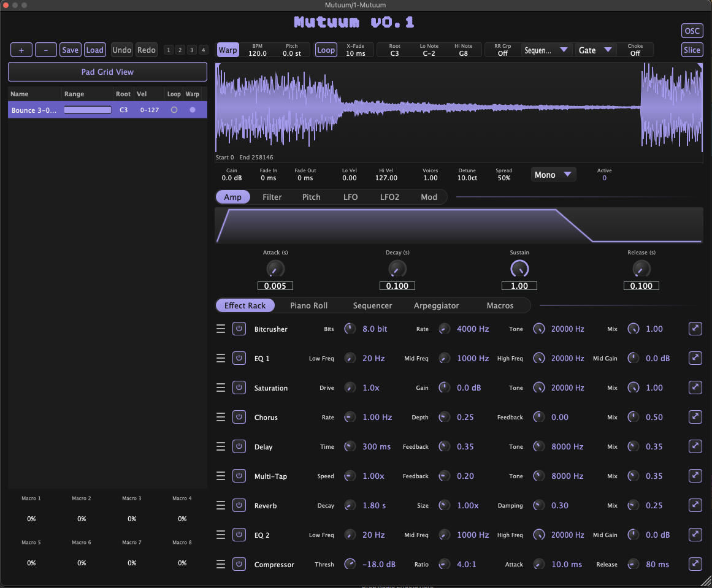Viewport: 712px width, 588px height.
Task: Select snapshot slot 3
Action: (191, 50)
